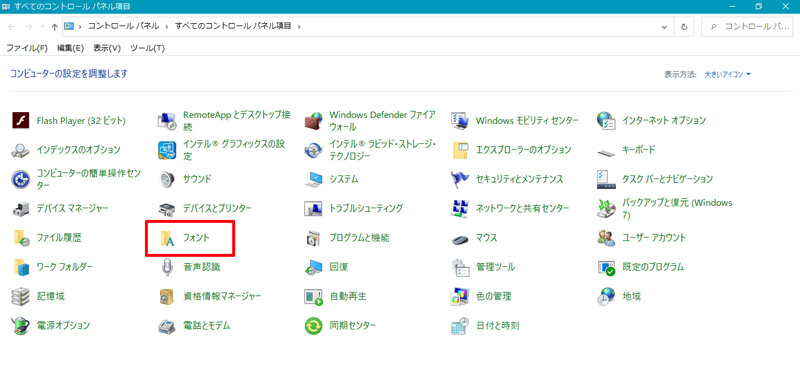Open Windows モビリティ センター icon
Viewport: 800px width, 369px height.
(x=460, y=121)
